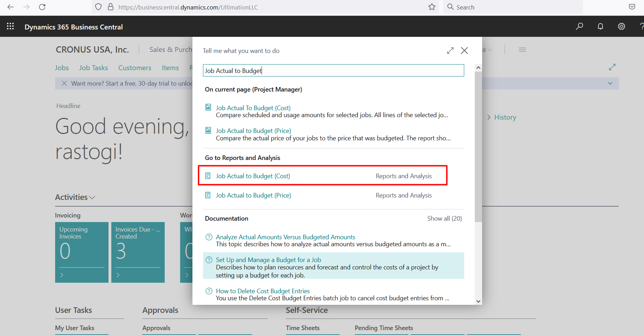Screen dimensions: 644x335
Task: Click the Tell Me search input field
Action: (x=333, y=71)
